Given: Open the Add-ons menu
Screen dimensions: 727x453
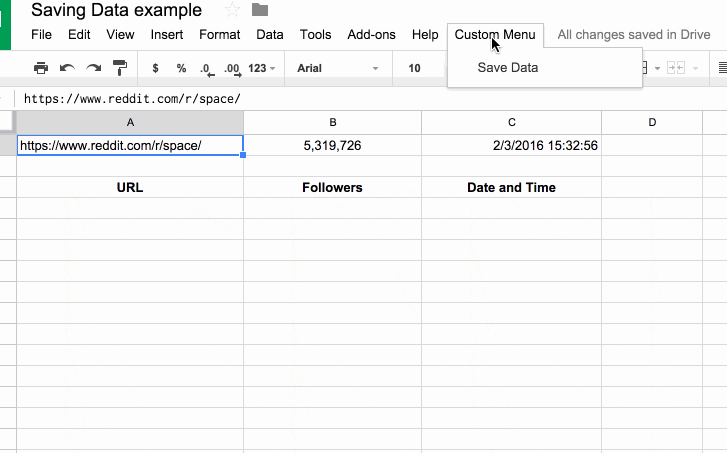Looking at the screenshot, I should click(x=371, y=35).
